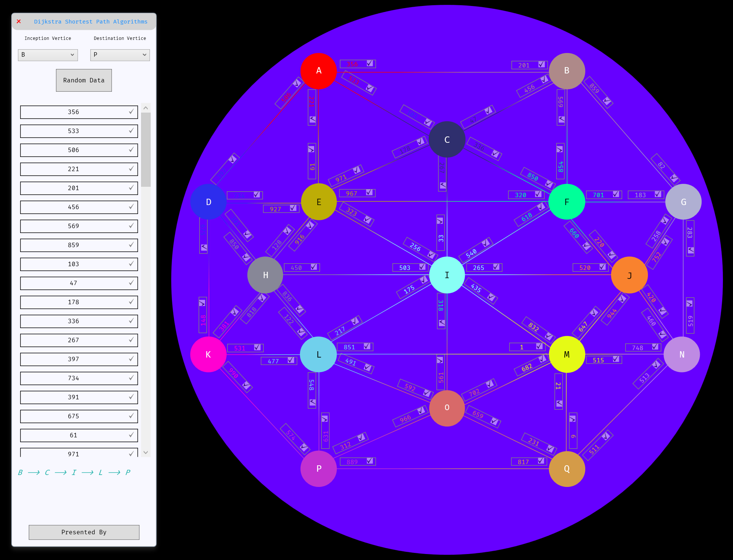Uncheck the edge weight 889 box near P

pyautogui.click(x=370, y=461)
